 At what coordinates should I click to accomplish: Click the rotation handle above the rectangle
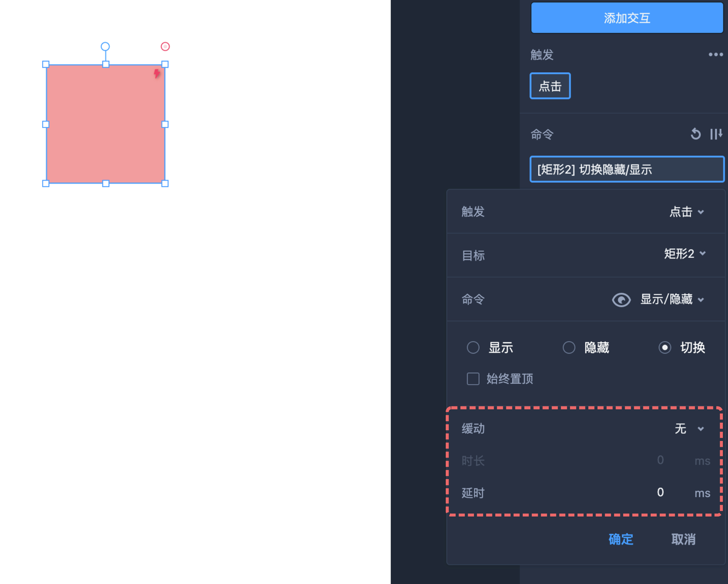[105, 47]
